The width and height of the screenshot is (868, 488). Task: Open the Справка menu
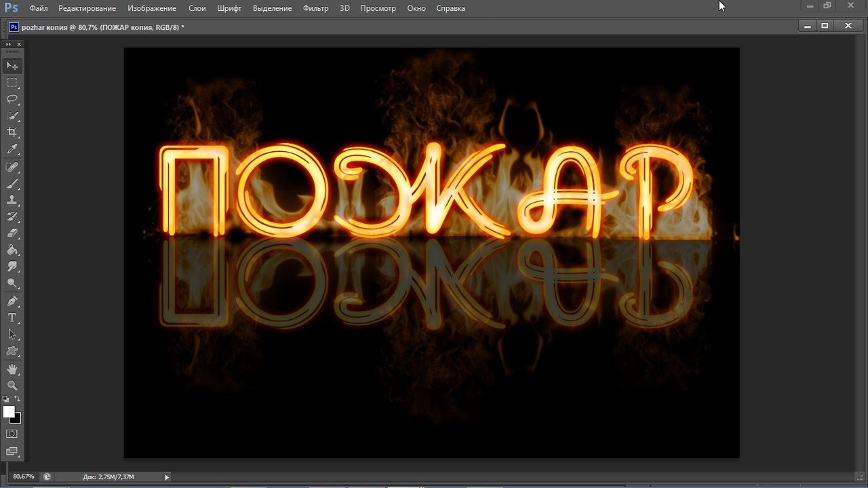[x=450, y=8]
